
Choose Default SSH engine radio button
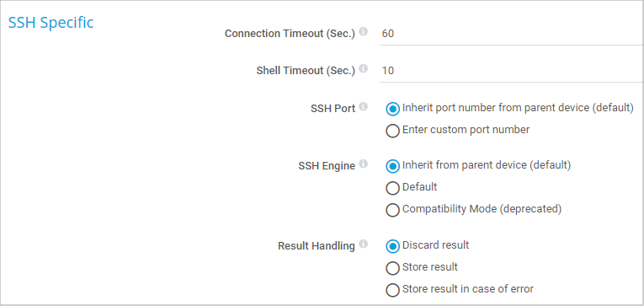(x=392, y=188)
